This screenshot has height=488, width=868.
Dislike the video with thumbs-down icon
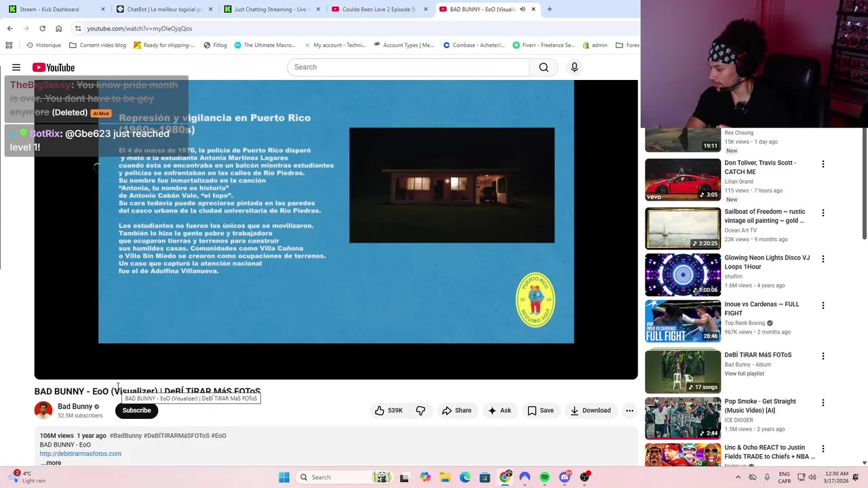(420, 410)
